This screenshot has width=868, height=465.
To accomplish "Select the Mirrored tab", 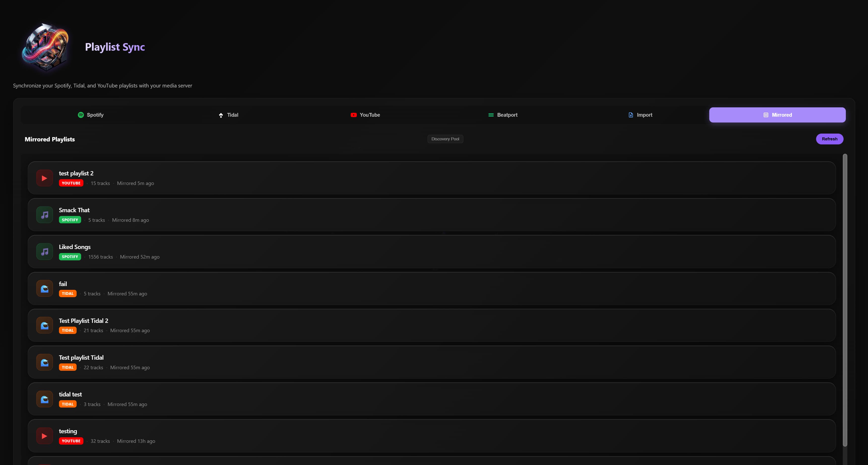I will click(777, 115).
